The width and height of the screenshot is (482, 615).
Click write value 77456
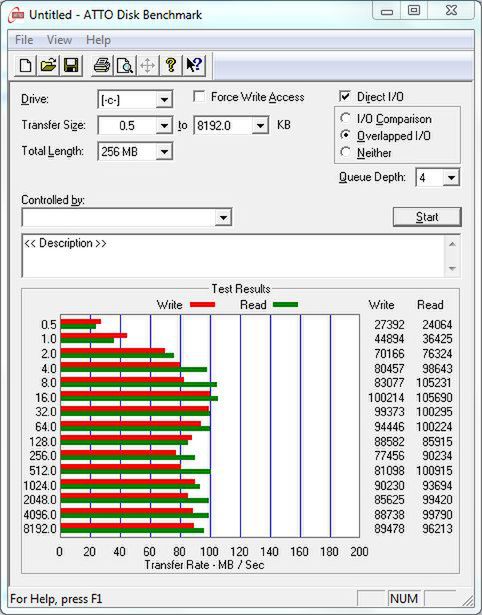389,456
